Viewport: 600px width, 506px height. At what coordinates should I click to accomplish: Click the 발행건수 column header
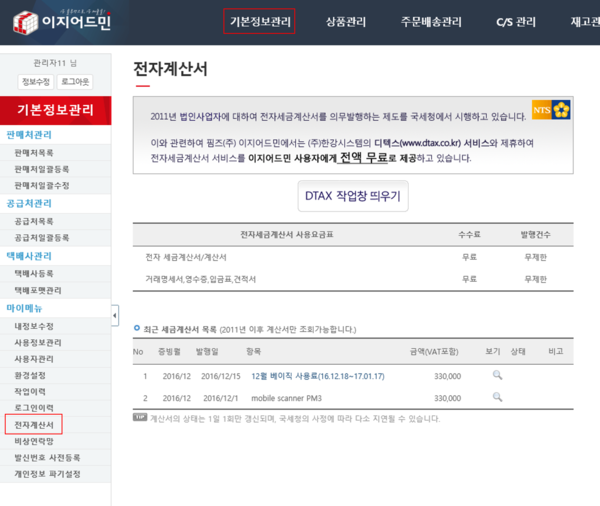535,235
